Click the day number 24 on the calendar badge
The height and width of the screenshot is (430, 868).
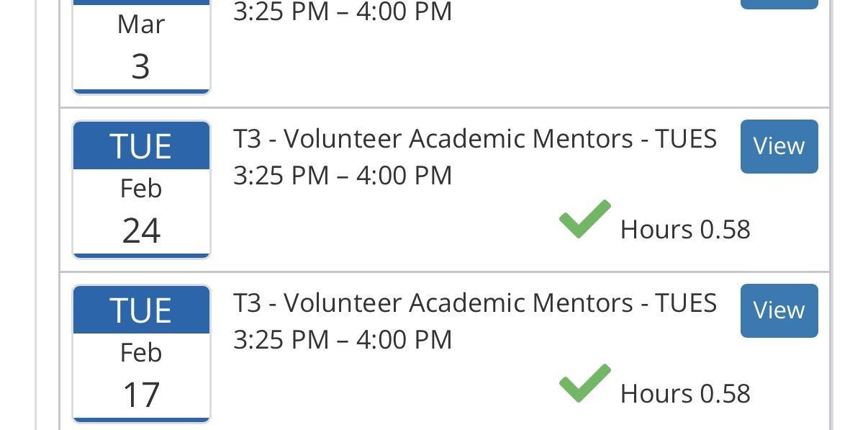tap(141, 230)
